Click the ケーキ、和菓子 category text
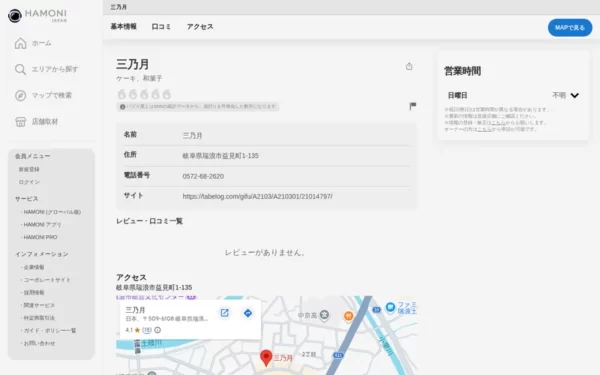 click(x=139, y=78)
